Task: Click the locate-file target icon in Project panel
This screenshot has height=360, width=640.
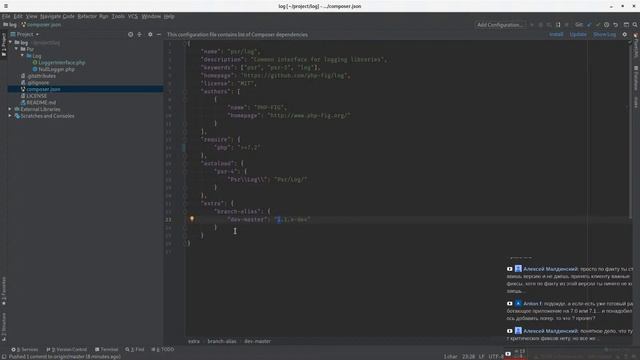Action: (130, 35)
